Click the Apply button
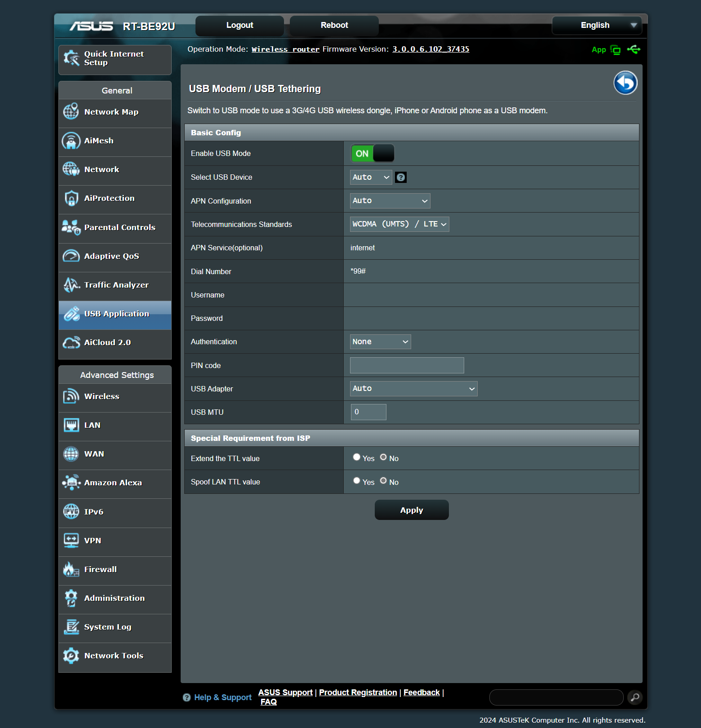Viewport: 701px width, 728px height. [x=412, y=510]
